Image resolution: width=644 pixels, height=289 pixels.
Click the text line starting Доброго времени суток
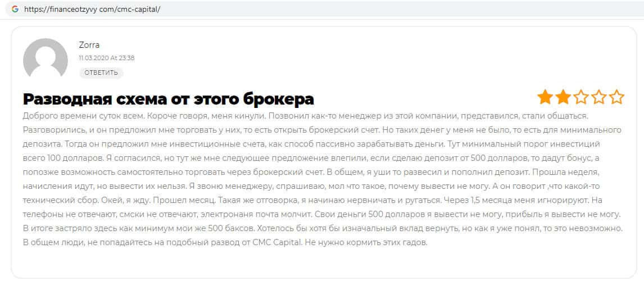point(306,116)
